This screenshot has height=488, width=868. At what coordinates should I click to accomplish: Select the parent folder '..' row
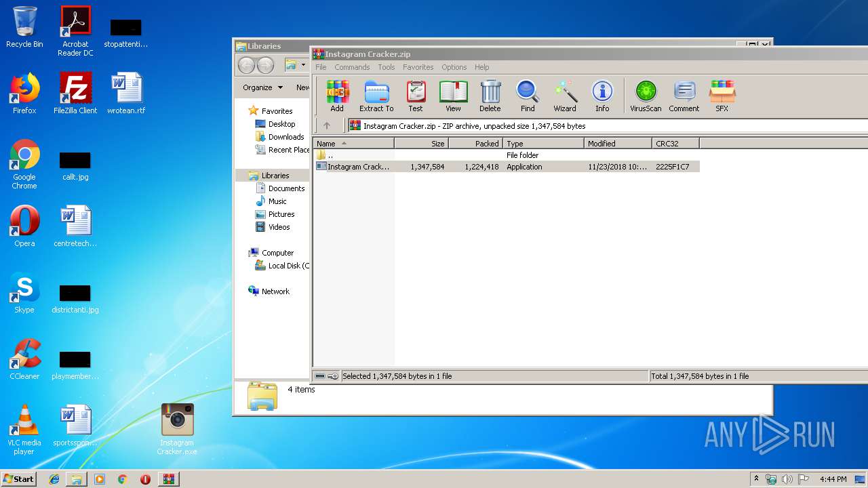(x=507, y=155)
